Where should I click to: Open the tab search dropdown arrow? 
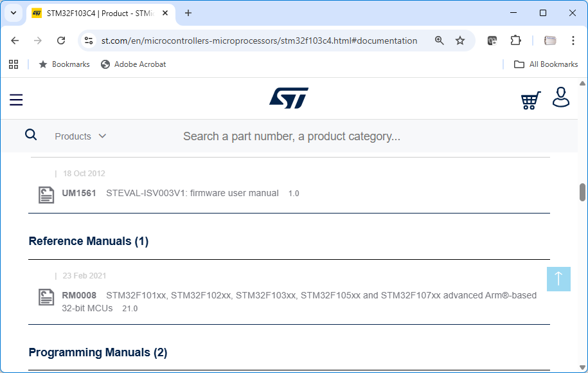pyautogui.click(x=13, y=13)
